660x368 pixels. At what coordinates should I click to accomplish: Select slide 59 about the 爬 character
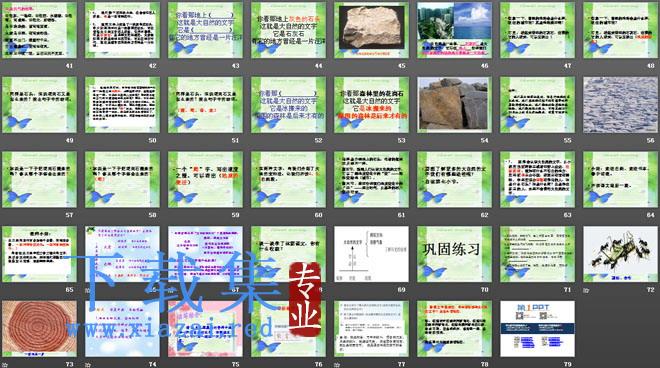click(205, 179)
